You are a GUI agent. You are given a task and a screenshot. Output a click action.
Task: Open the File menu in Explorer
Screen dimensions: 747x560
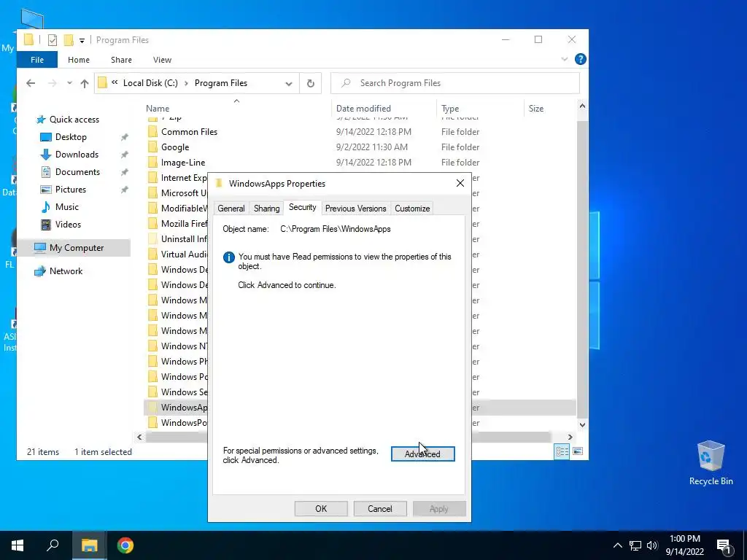point(36,60)
